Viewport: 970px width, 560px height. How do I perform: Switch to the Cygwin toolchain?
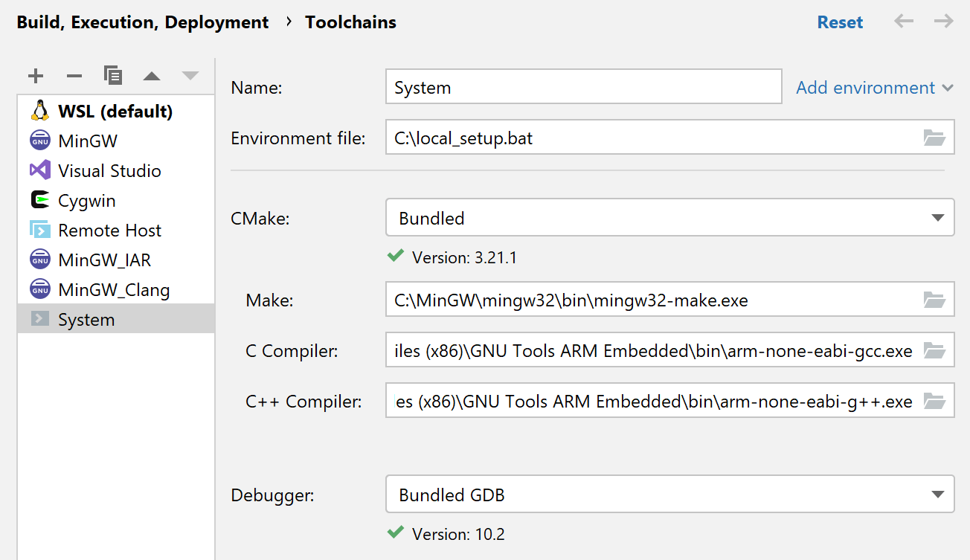pos(87,200)
